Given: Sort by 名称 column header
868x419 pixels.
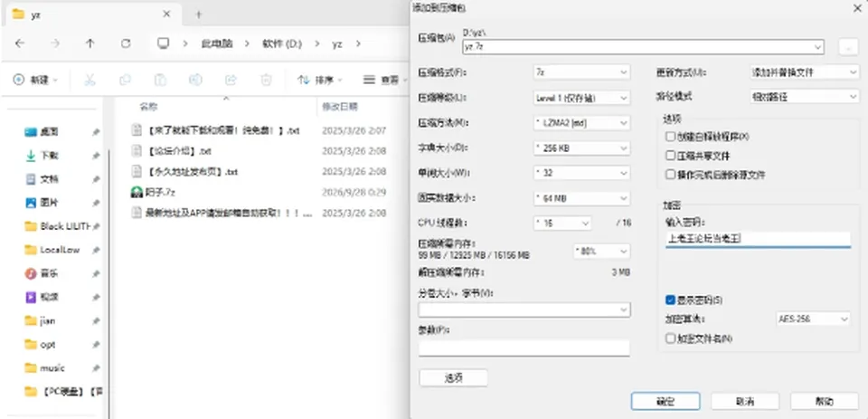Looking at the screenshot, I should [147, 107].
